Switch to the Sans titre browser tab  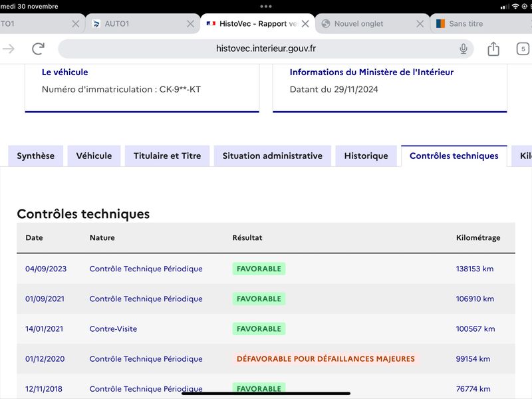pos(481,24)
